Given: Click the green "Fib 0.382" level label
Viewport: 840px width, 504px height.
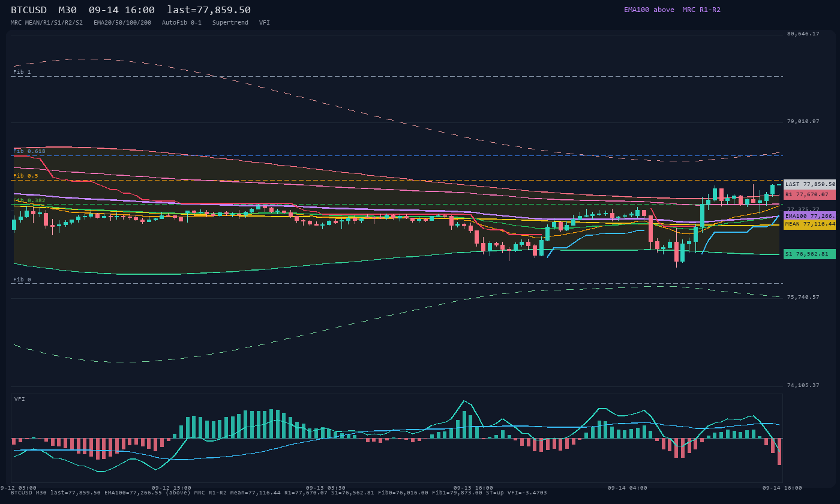Looking at the screenshot, I should (29, 200).
